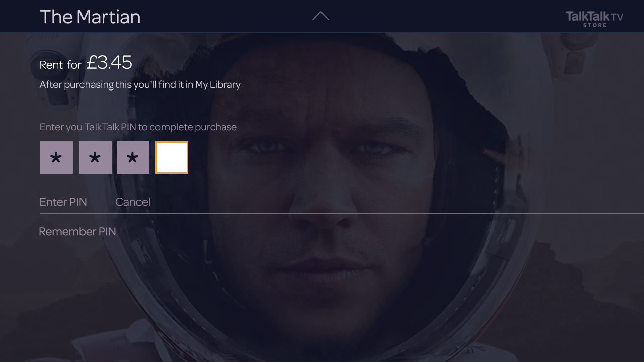
Task: Select the second PIN digit box
Action: coord(95,158)
